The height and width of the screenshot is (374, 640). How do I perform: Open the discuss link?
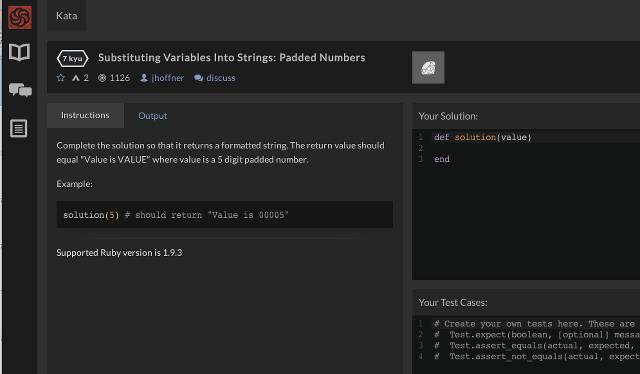point(221,78)
